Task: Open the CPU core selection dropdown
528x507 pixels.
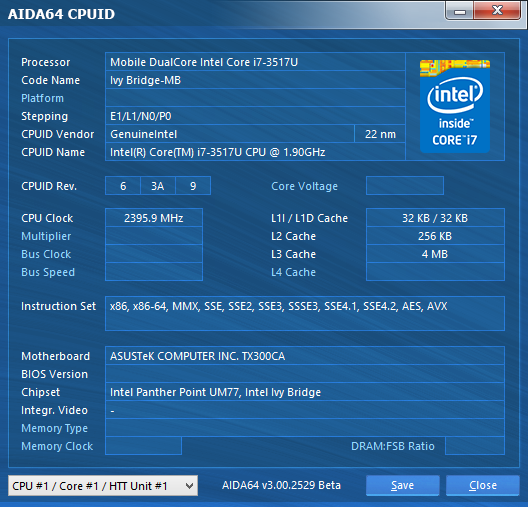Action: [103, 485]
